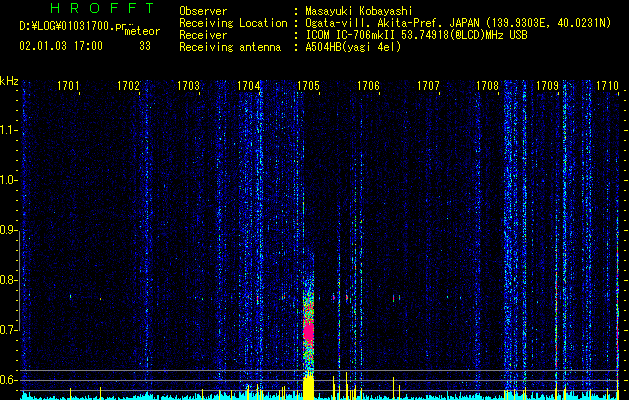
Task: Click the 0.9 kHz frequency axis label
Action: click(8, 230)
